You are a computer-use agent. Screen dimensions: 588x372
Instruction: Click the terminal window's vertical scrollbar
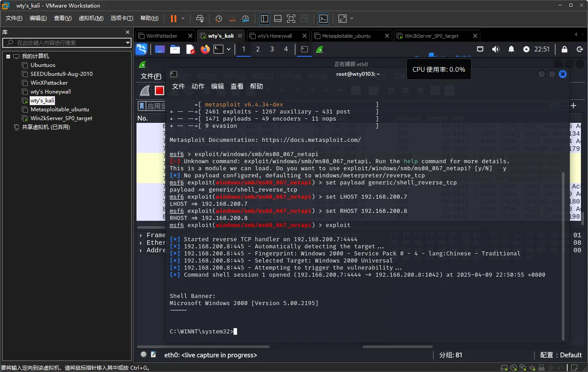point(563,257)
